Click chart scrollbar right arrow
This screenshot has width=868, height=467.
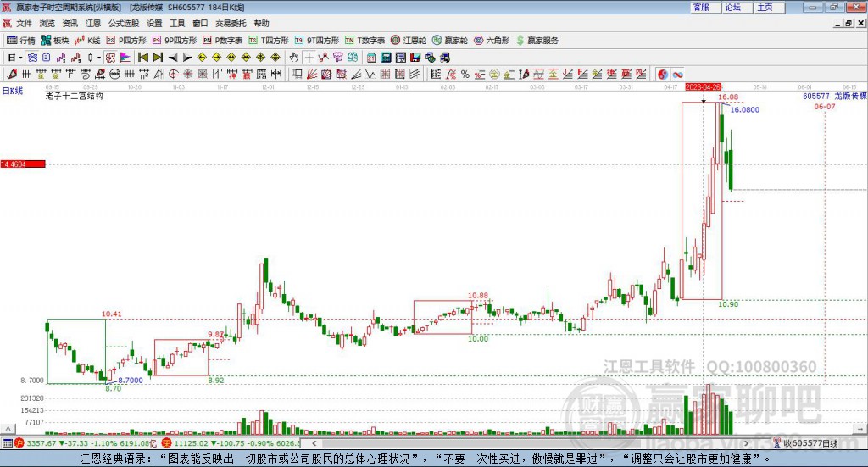click(x=746, y=443)
